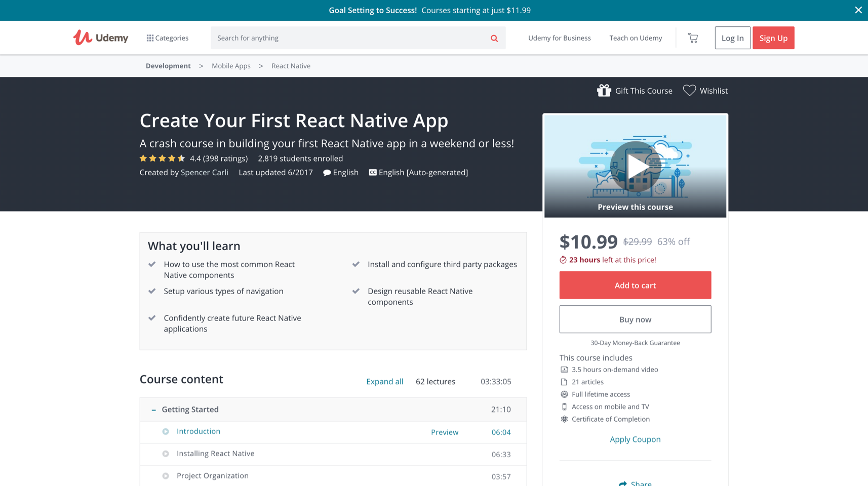The height and width of the screenshot is (486, 868).
Task: Click checkmark beside 'Design reusable React Native components'
Action: tap(356, 291)
